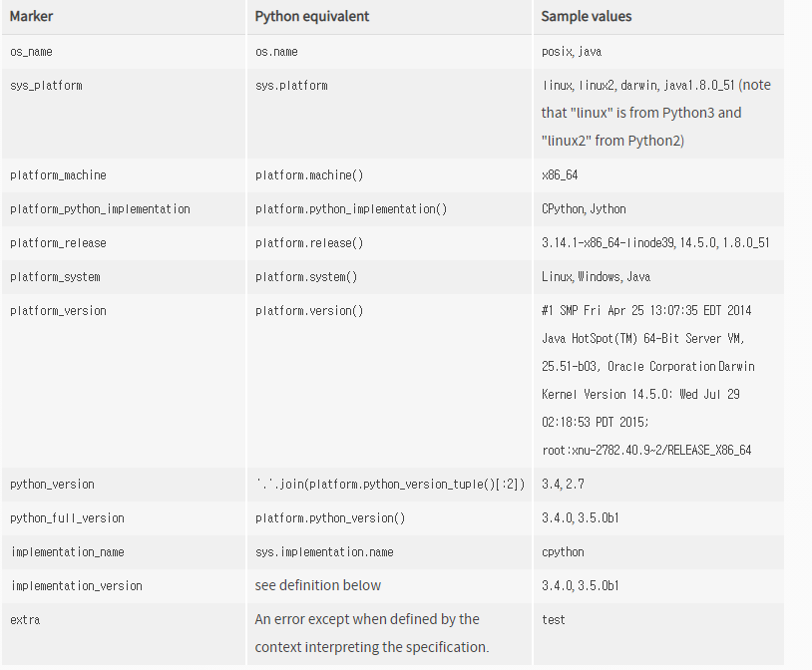Click the implementation_version marker cell

(x=76, y=585)
